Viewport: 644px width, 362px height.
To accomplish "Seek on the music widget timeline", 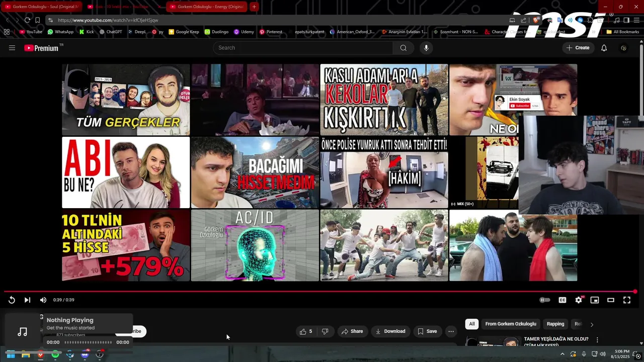I will pyautogui.click(x=88, y=342).
